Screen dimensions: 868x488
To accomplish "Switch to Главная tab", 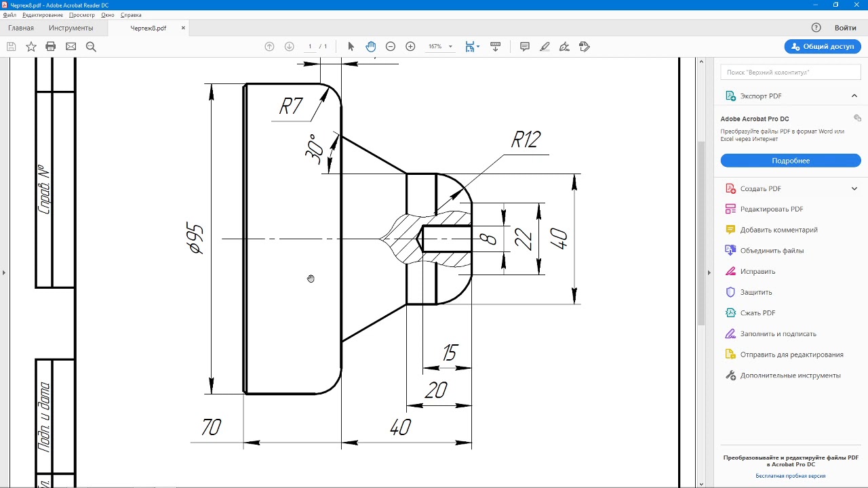I will [21, 28].
